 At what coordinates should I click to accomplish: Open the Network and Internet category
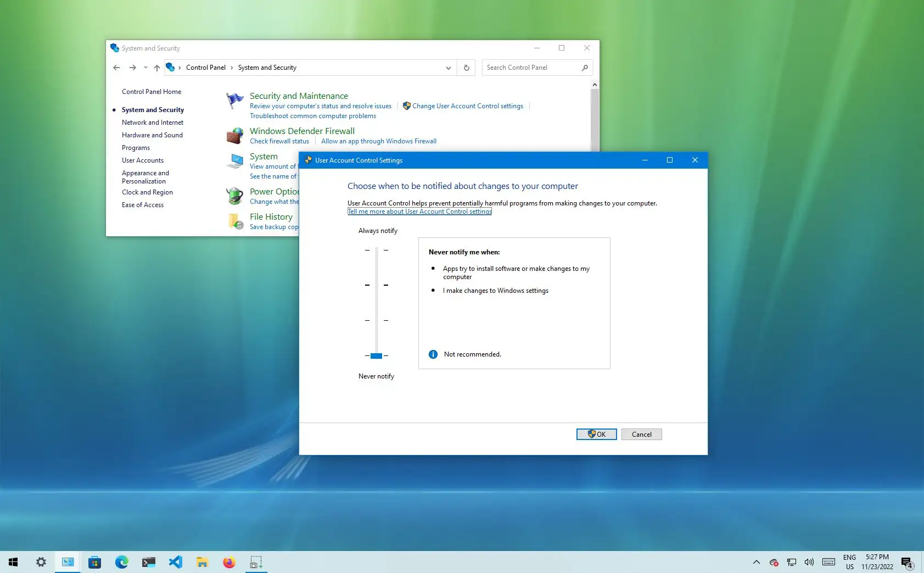(152, 122)
